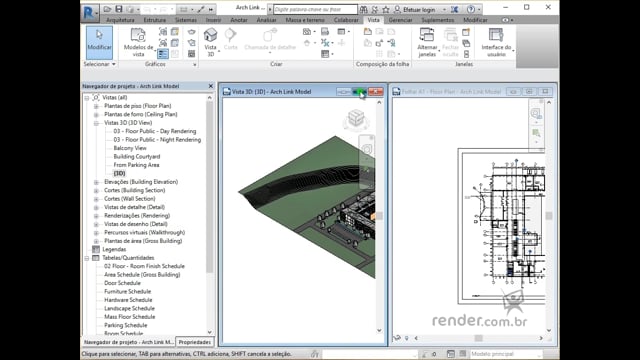Select Parking Schedule in the browser

click(125, 325)
